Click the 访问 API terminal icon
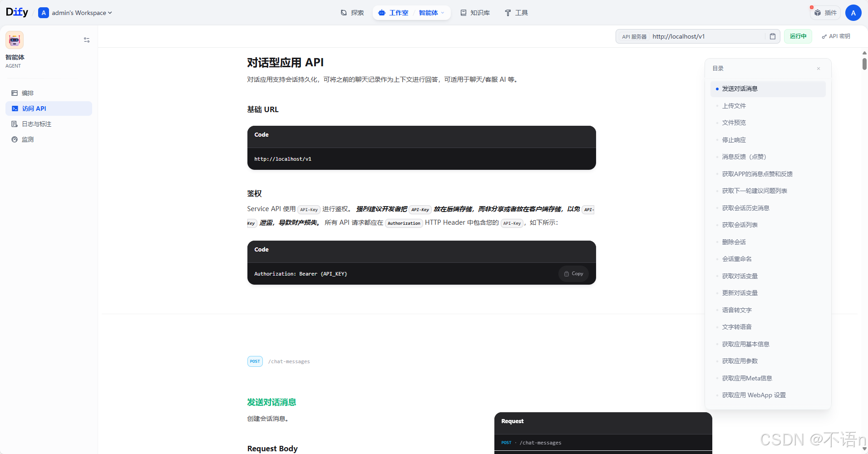This screenshot has height=454, width=868. [x=15, y=109]
